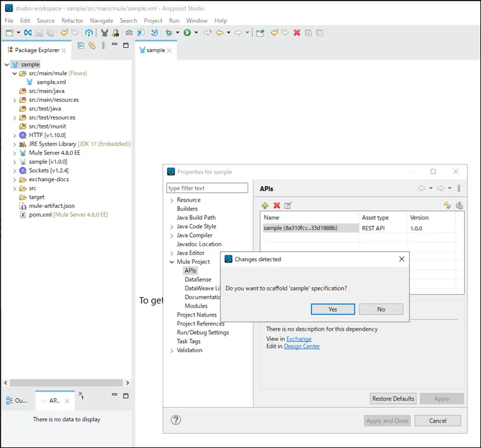Click the Collapse All minus-box toolbar icon
Image resolution: width=481 pixels, height=448 pixels.
(x=320, y=32)
